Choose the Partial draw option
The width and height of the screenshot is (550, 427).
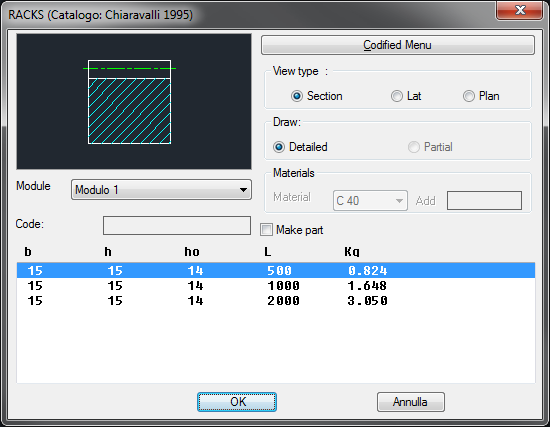(x=430, y=147)
